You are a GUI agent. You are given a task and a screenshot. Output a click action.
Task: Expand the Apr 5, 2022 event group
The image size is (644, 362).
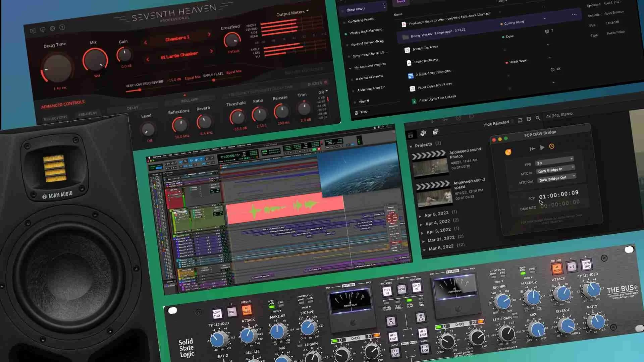pyautogui.click(x=420, y=216)
